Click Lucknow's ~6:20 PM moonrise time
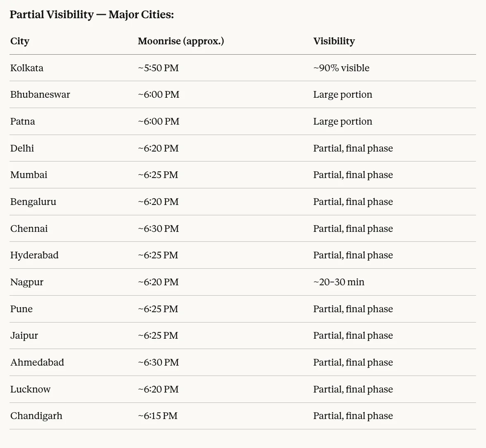 (x=159, y=389)
